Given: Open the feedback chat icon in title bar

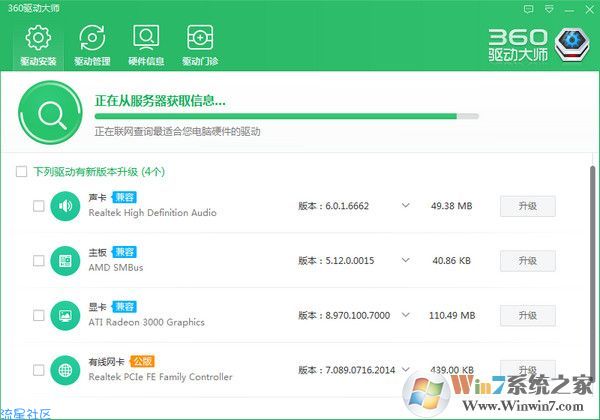Looking at the screenshot, I should pyautogui.click(x=528, y=9).
